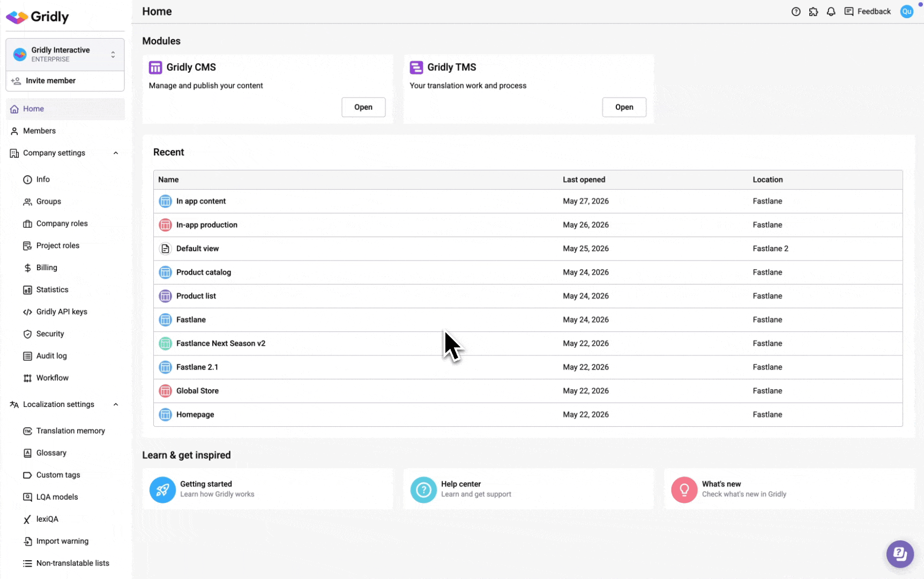Click the May 27, 2026 date cell
924x579 pixels.
[586, 202]
